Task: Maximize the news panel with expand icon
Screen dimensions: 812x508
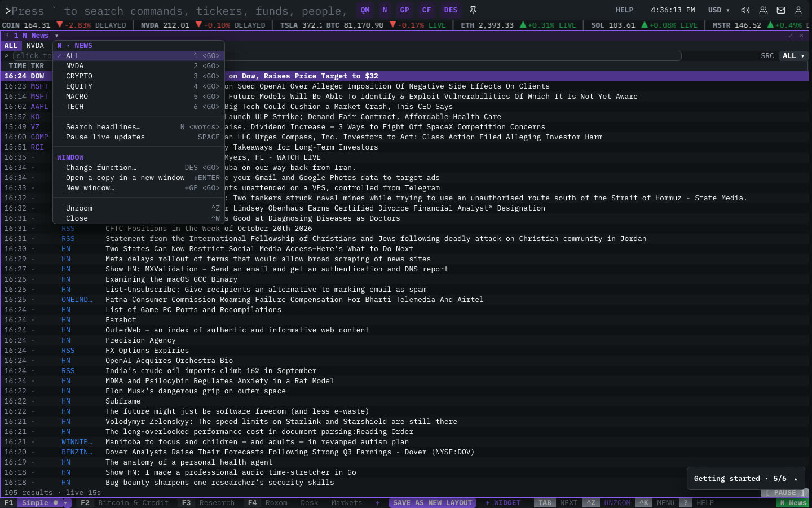Action: [791, 36]
